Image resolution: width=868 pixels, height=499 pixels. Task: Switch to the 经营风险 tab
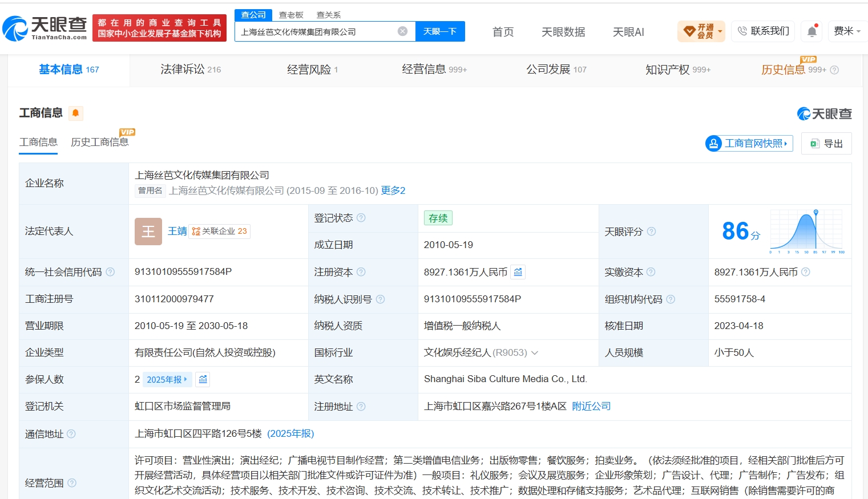click(x=312, y=70)
